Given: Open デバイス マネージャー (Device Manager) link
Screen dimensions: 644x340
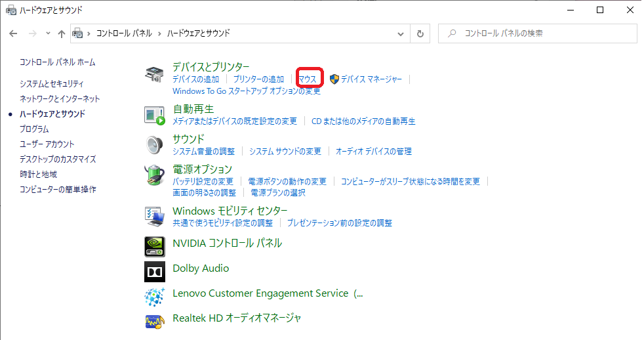Looking at the screenshot, I should 371,79.
